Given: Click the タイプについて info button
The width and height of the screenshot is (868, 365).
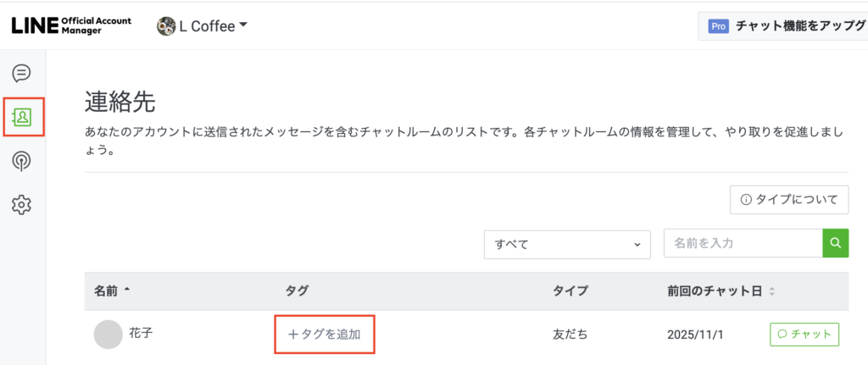Looking at the screenshot, I should [789, 200].
